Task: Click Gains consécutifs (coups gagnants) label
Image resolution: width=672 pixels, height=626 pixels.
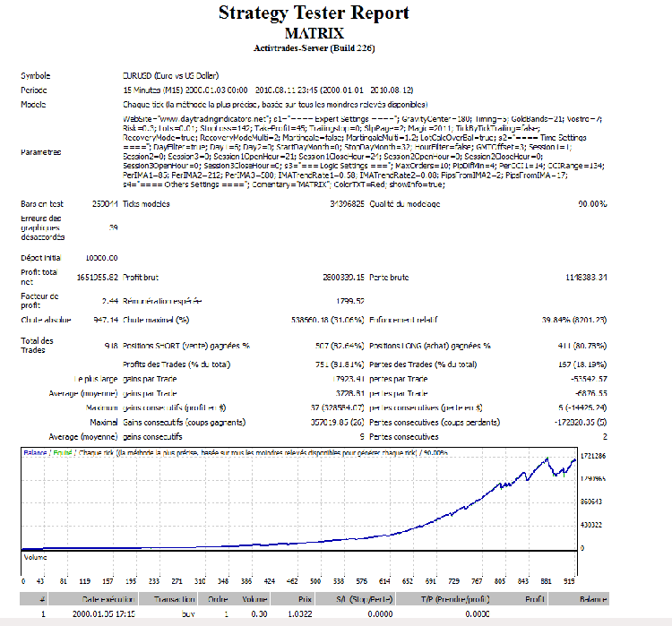Action: [x=185, y=423]
